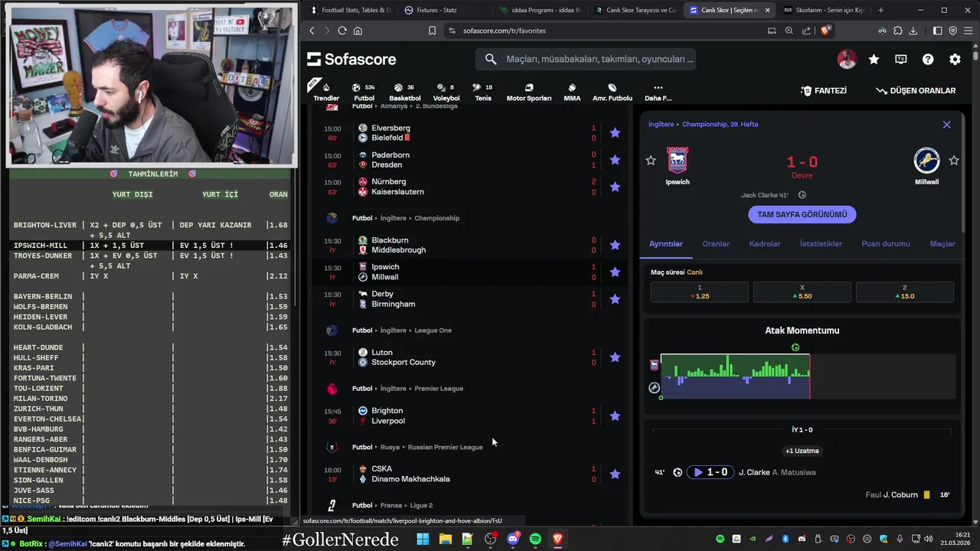
Task: Switch to iddaa Programı browser tab
Action: point(541,10)
